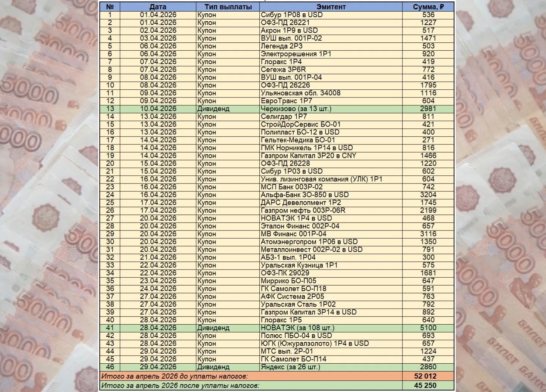Viewport: 546px width, 392px height.
Task: Select the cell "ГК Самолет БО-П14"
Action: (331, 359)
